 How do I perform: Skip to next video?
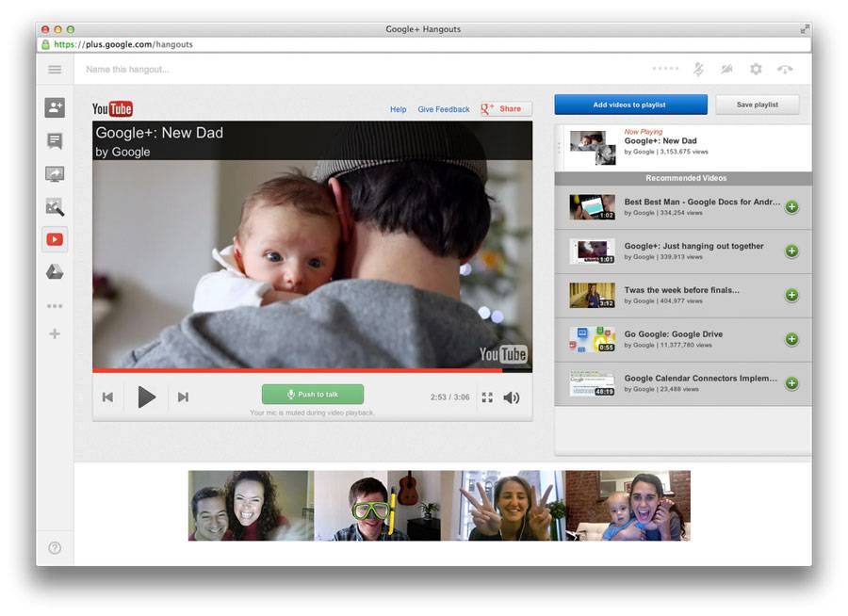[184, 397]
